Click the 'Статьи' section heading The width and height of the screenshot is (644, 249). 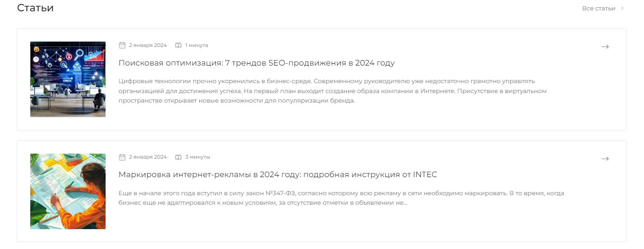click(x=35, y=8)
